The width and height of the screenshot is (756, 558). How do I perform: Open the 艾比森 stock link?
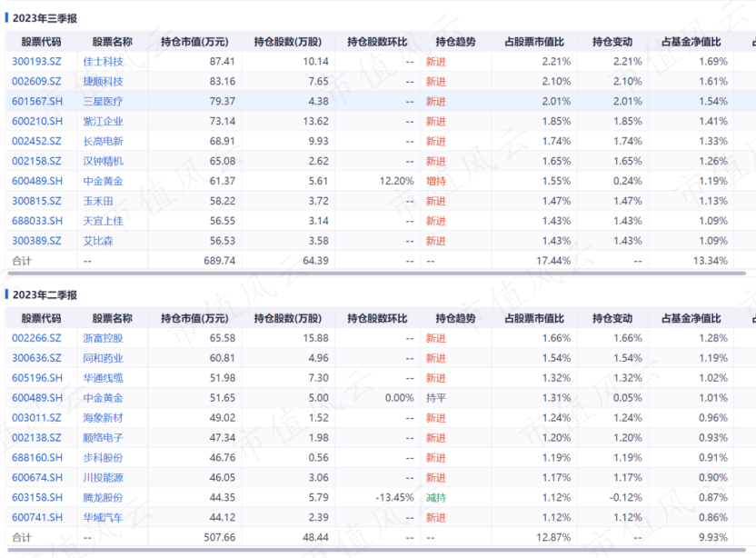click(98, 241)
